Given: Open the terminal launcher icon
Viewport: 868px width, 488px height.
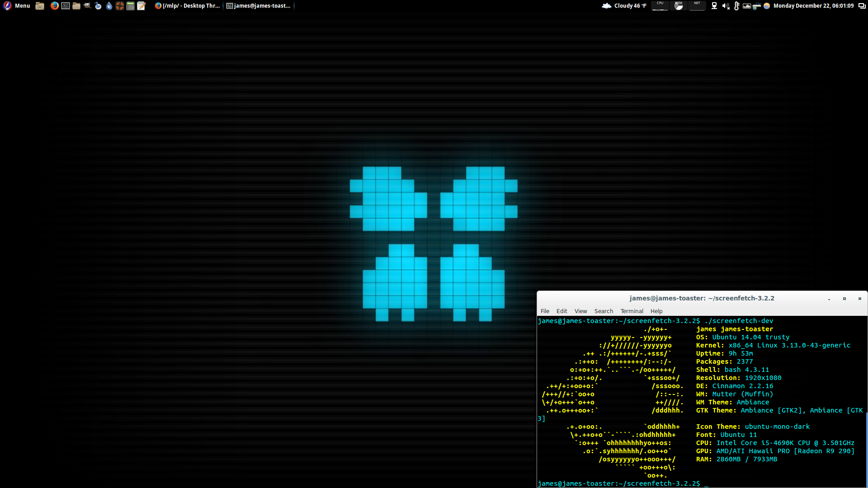Looking at the screenshot, I should click(66, 6).
